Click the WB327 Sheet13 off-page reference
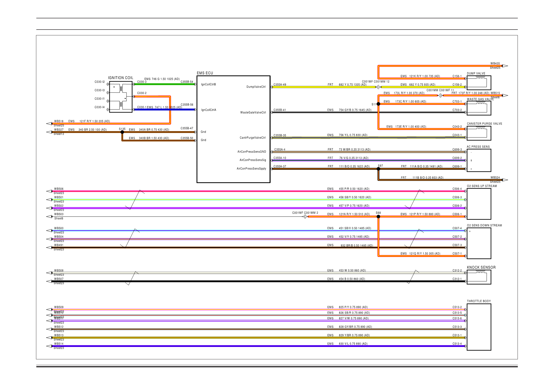The image size is (554, 392). [50, 132]
